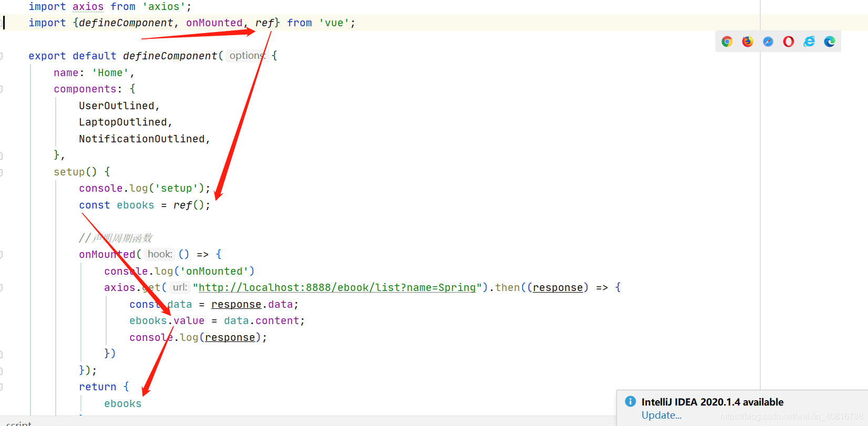
Task: Click 'export' keyword
Action: [x=47, y=56]
